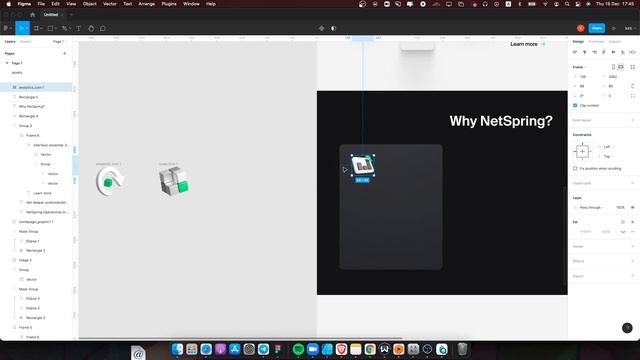
Task: Click fill color swatch in Fill section
Action: pos(576,231)
